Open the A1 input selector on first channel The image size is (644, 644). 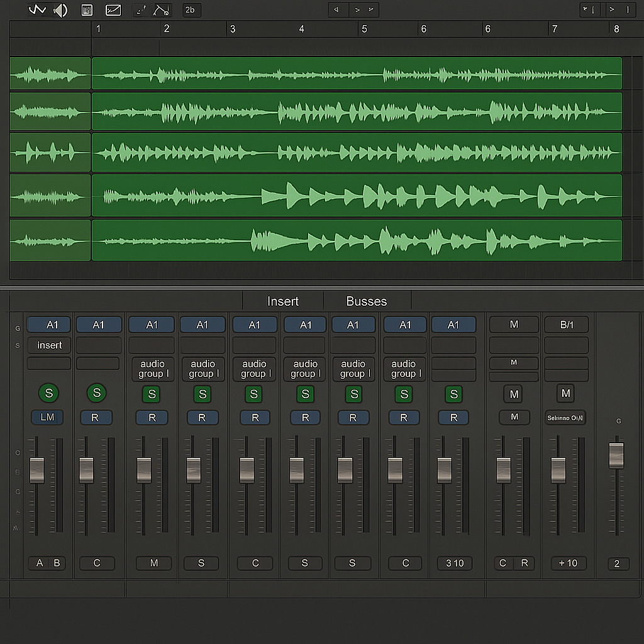tap(49, 325)
